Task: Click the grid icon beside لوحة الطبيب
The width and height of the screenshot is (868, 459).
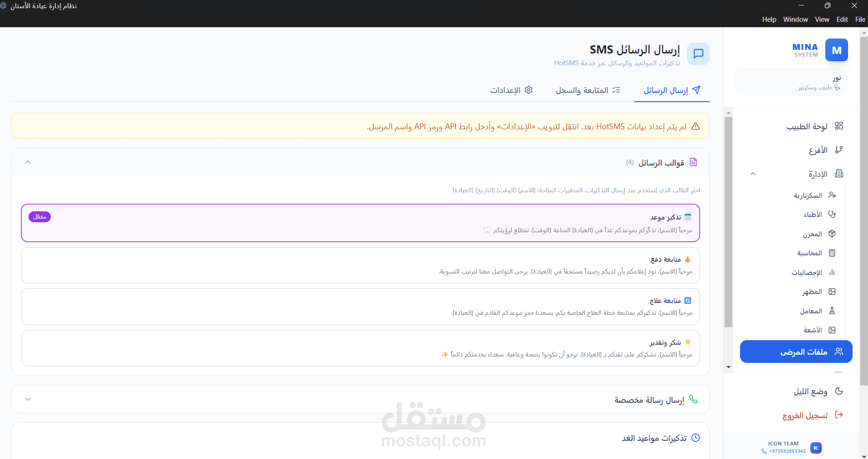Action: point(839,126)
